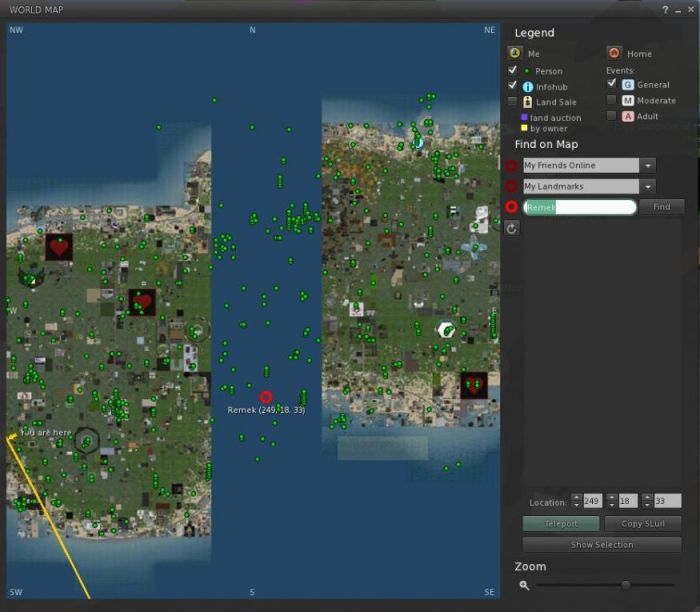Open the My Friends Online dropdown
The image size is (700, 612).
649,165
